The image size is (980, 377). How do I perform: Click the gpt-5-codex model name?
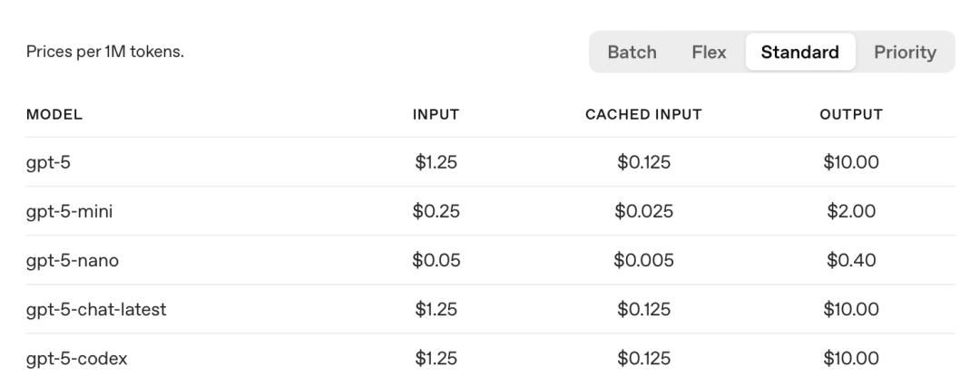point(76,358)
